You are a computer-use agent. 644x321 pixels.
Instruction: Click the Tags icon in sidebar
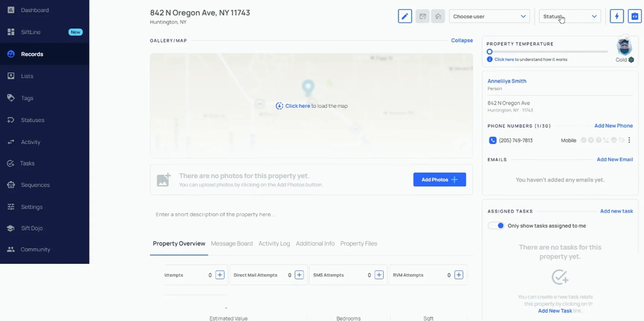[x=11, y=98]
